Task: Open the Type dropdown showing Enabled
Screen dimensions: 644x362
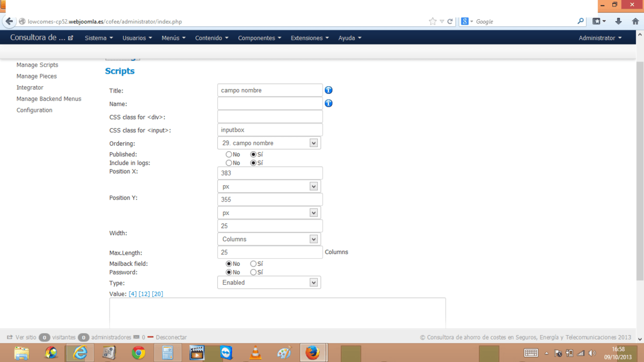Action: tap(269, 283)
